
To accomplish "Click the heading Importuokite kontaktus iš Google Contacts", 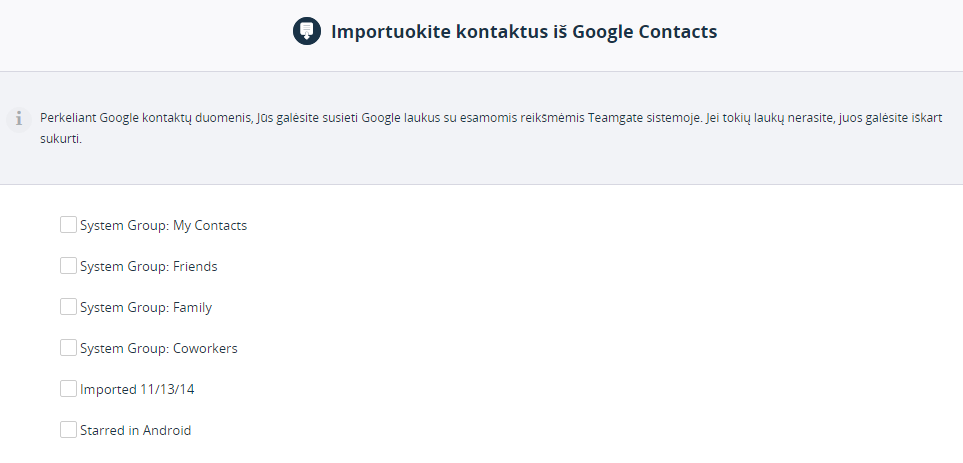I will click(524, 31).
